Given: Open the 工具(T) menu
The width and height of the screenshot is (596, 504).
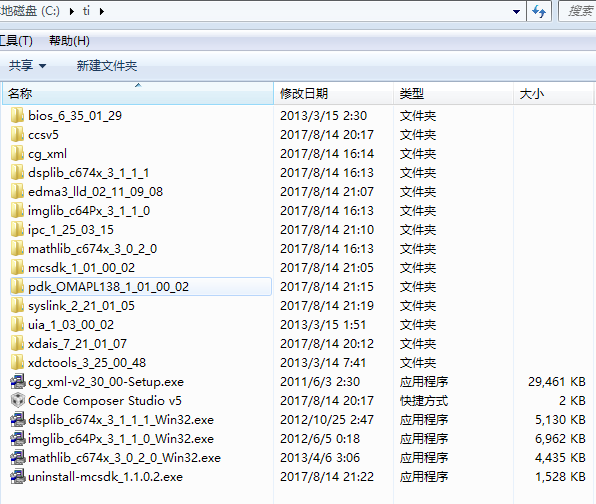Looking at the screenshot, I should [x=16, y=40].
